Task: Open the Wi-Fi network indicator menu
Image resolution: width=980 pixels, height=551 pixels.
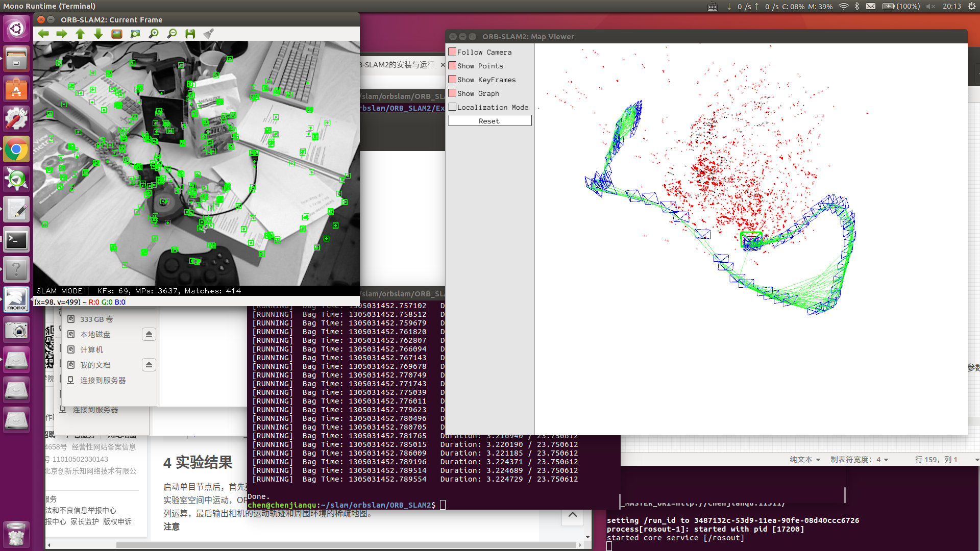Action: coord(844,6)
